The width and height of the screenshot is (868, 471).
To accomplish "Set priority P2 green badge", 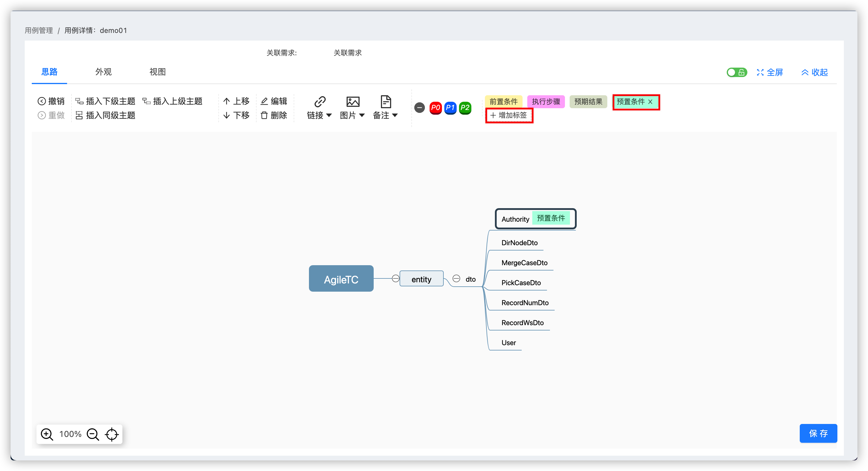I will (x=465, y=108).
